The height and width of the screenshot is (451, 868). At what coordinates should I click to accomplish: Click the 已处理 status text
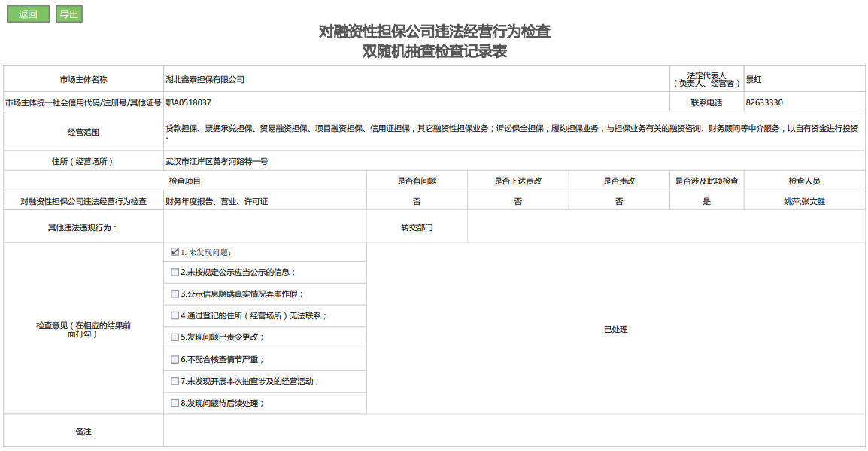(x=615, y=329)
